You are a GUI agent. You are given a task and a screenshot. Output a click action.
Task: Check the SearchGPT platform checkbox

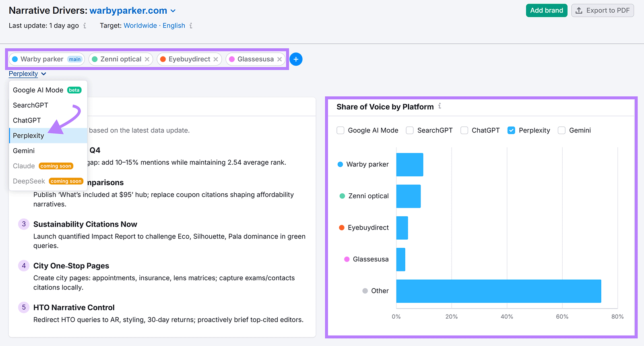click(410, 131)
